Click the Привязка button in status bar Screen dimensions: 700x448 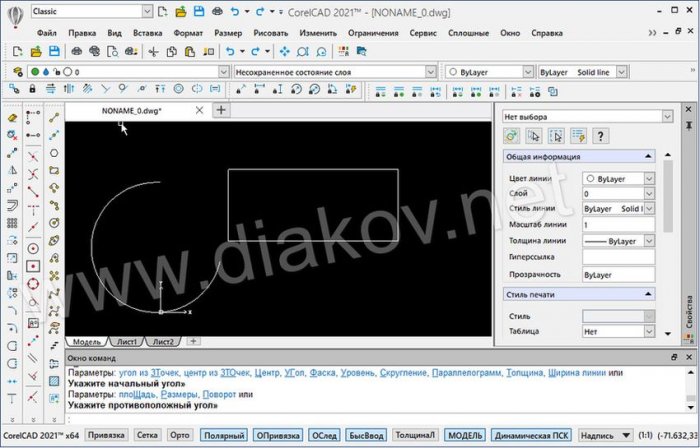point(106,435)
